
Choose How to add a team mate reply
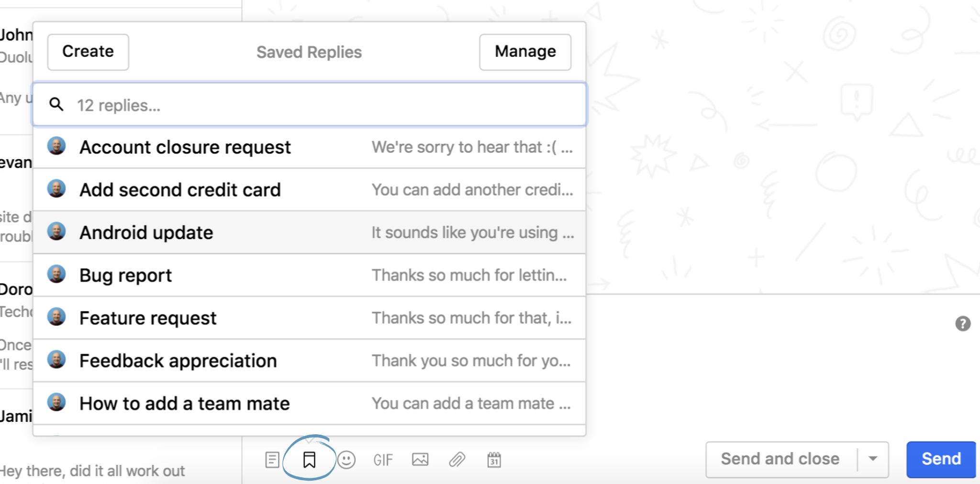click(309, 403)
